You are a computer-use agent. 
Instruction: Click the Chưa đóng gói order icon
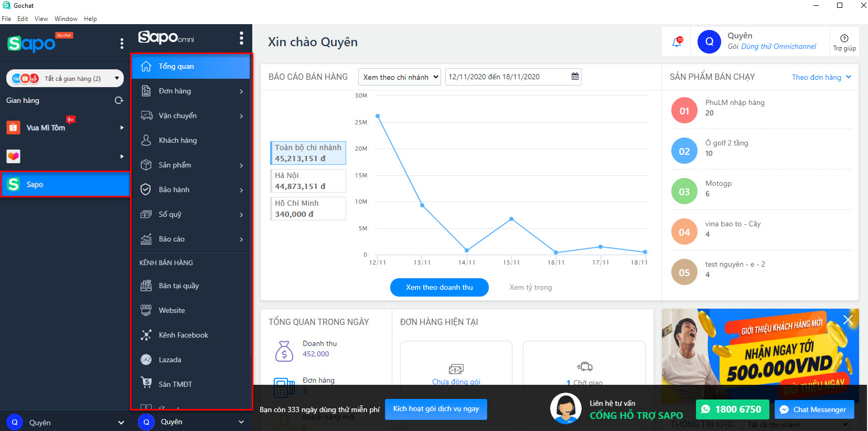pyautogui.click(x=456, y=369)
